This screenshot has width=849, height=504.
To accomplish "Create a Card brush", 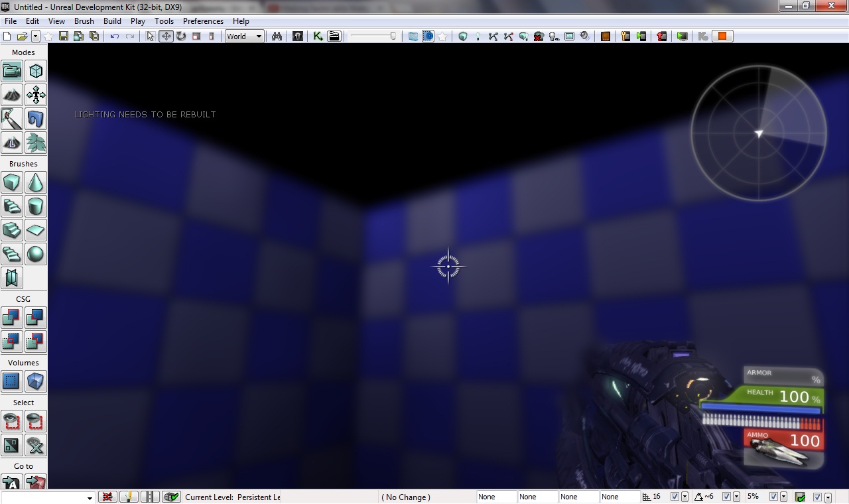I will pos(12,278).
